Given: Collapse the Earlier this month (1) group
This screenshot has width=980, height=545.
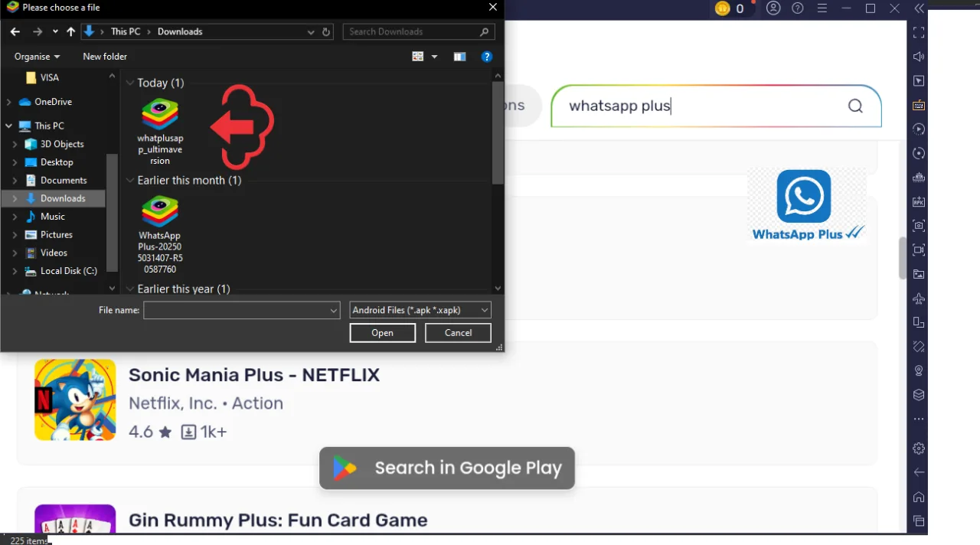Looking at the screenshot, I should click(x=130, y=181).
